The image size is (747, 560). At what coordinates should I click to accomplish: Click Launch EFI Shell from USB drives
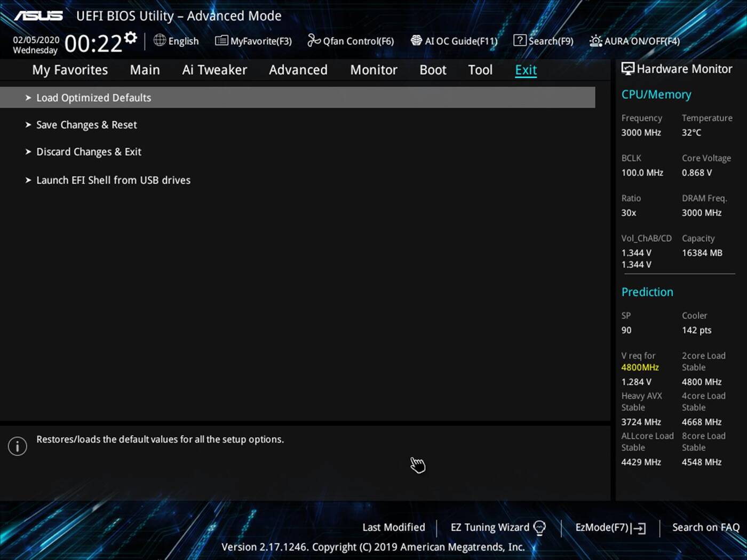pos(113,180)
